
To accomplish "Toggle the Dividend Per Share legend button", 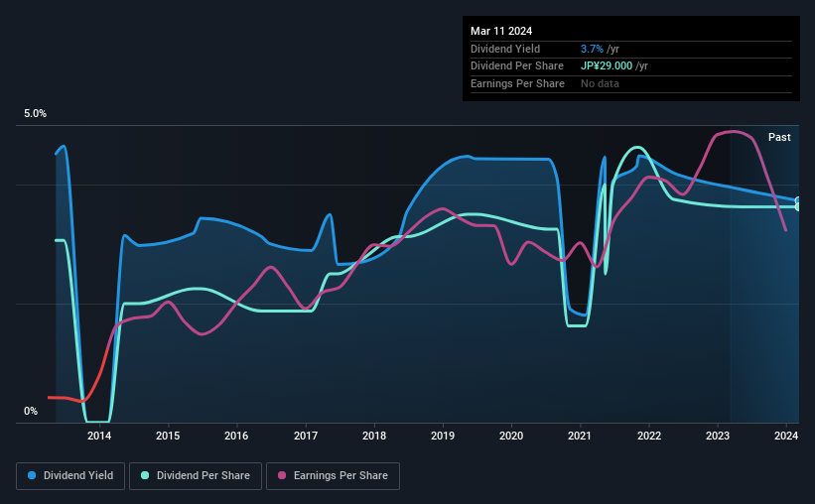I will (x=196, y=476).
